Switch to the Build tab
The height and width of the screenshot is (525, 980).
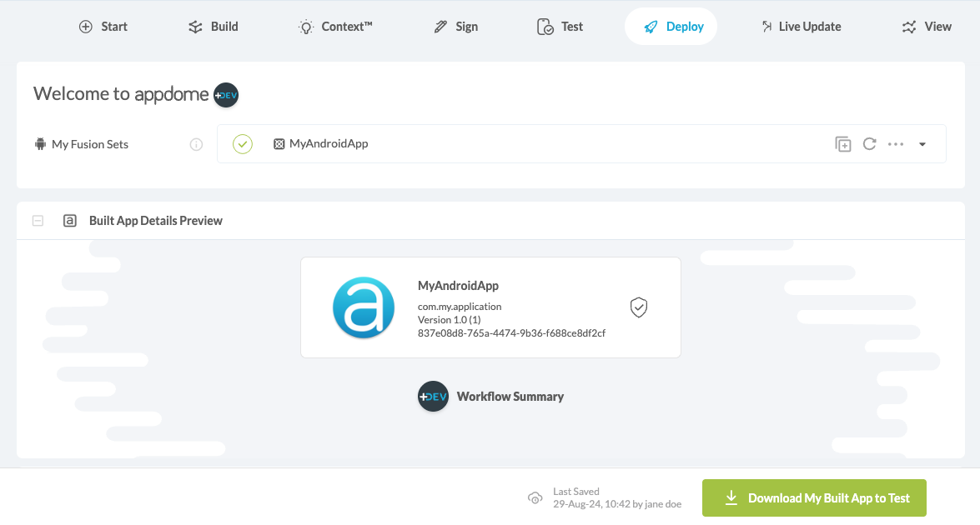coord(214,26)
